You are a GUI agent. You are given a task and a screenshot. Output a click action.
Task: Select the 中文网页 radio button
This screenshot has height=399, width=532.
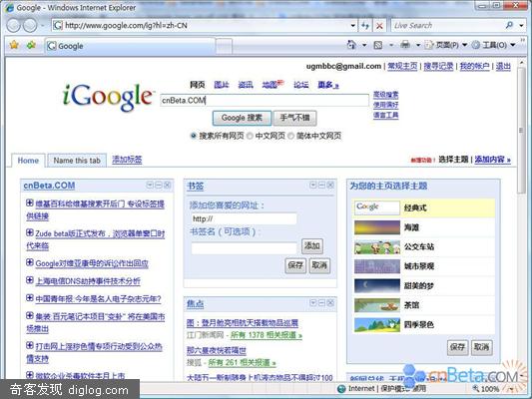(250, 136)
